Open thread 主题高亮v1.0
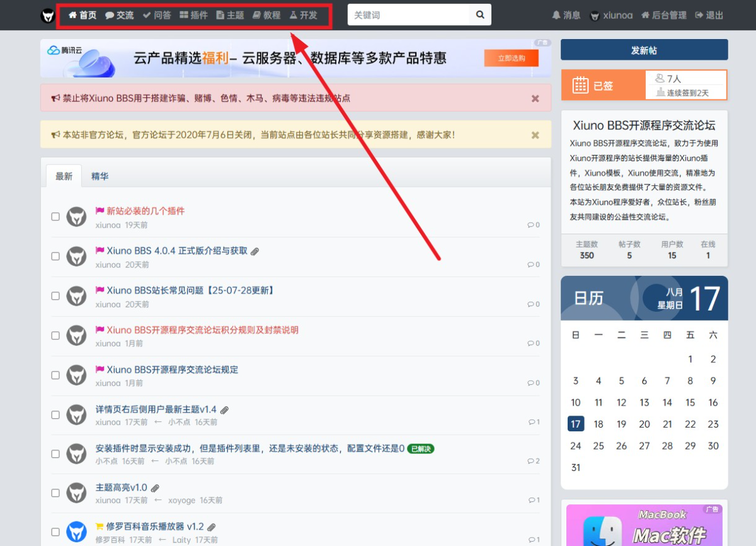Image resolution: width=756 pixels, height=546 pixels. tap(121, 487)
